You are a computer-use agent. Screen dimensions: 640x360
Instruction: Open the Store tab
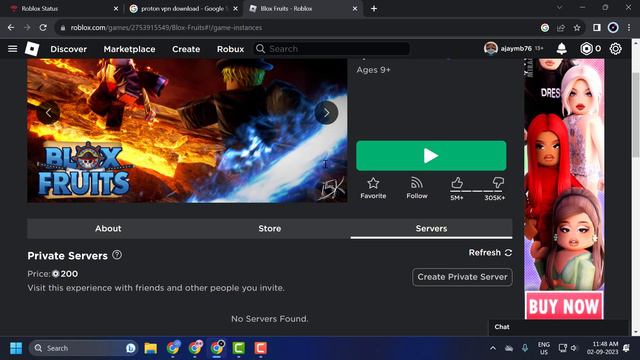click(x=269, y=229)
